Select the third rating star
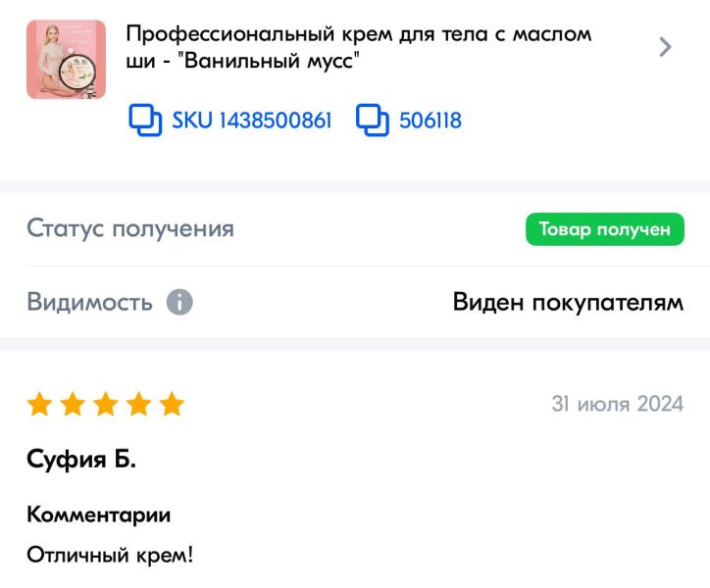 click(x=106, y=404)
